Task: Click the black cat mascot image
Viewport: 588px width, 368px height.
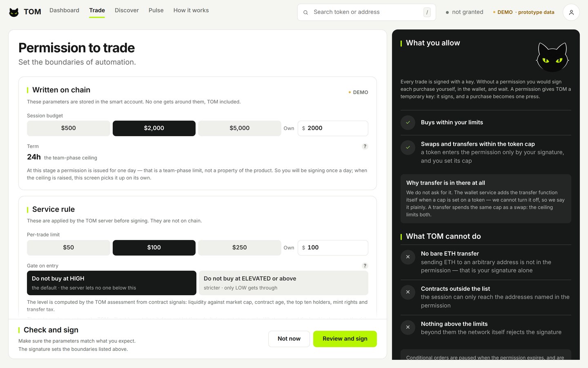Action: 552,57
